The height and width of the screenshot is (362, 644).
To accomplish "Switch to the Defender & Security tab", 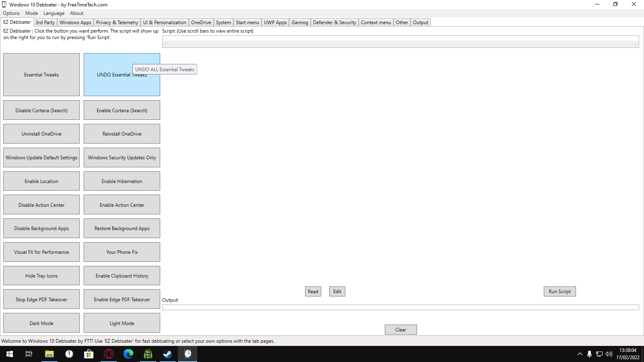I will 334,23.
